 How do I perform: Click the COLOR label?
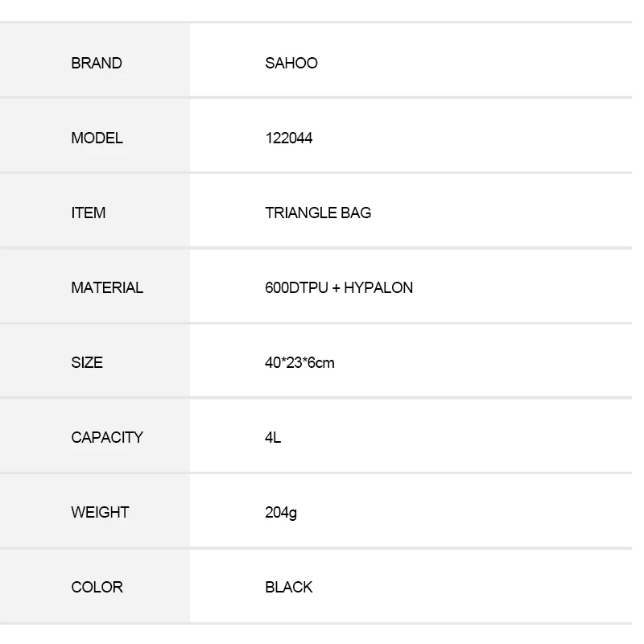tap(97, 588)
